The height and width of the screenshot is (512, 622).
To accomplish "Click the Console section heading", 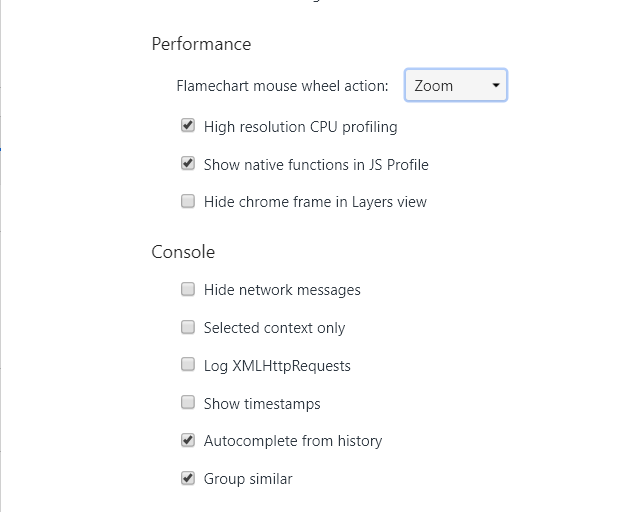I will pos(183,252).
